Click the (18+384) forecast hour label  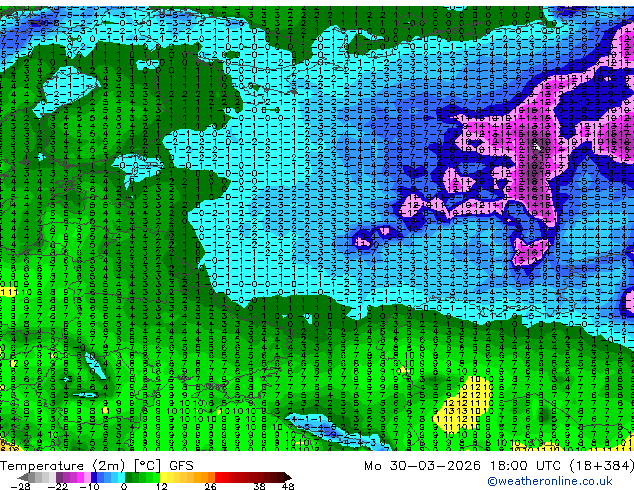coord(602,466)
